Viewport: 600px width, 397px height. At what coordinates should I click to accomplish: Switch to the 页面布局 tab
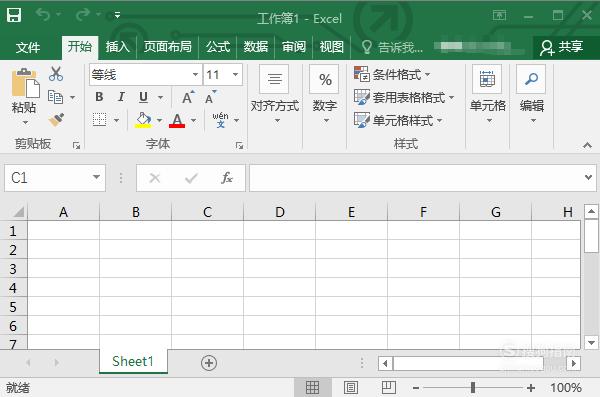click(x=168, y=47)
